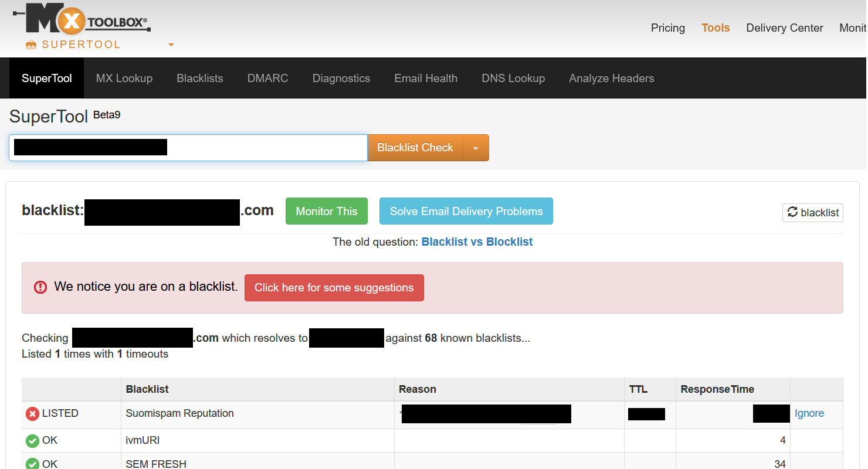Click the green OK check icon for SEM FRESH
868x469 pixels.
(32, 464)
